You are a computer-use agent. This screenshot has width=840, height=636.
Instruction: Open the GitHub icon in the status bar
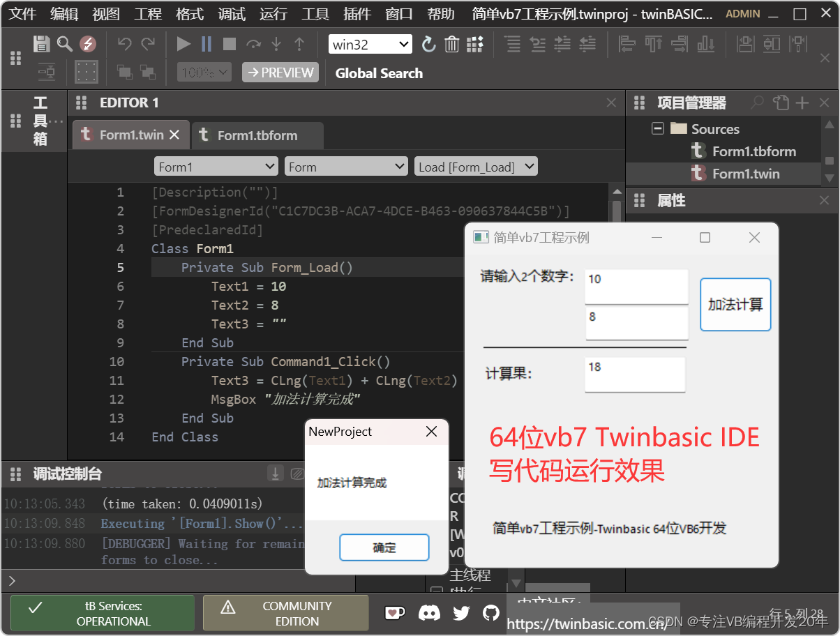click(x=490, y=613)
